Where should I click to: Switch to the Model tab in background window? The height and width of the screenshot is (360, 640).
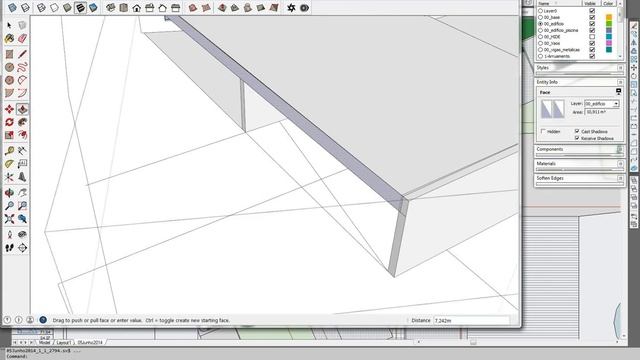[x=44, y=342]
